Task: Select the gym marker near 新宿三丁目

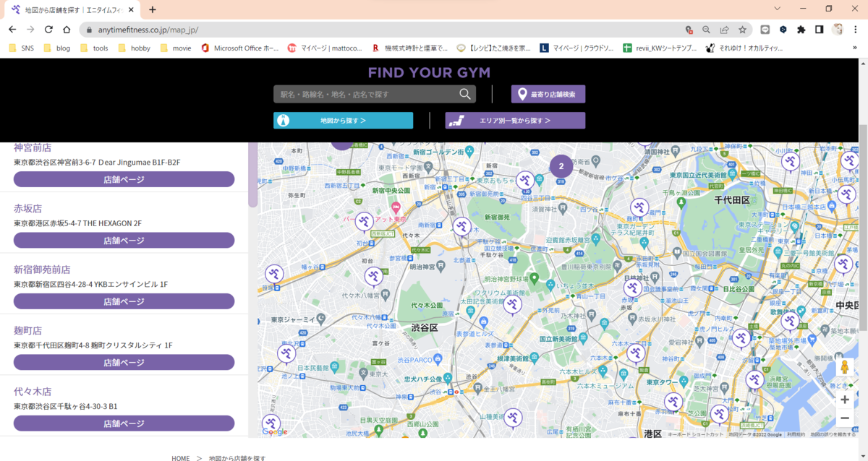Action: click(525, 181)
